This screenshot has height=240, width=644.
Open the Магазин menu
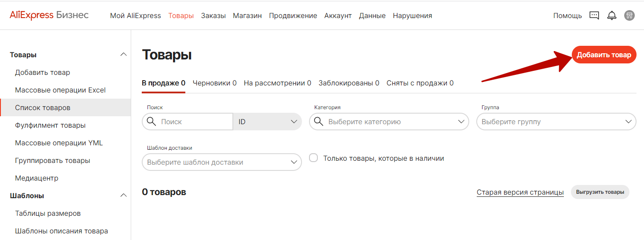coord(247,15)
